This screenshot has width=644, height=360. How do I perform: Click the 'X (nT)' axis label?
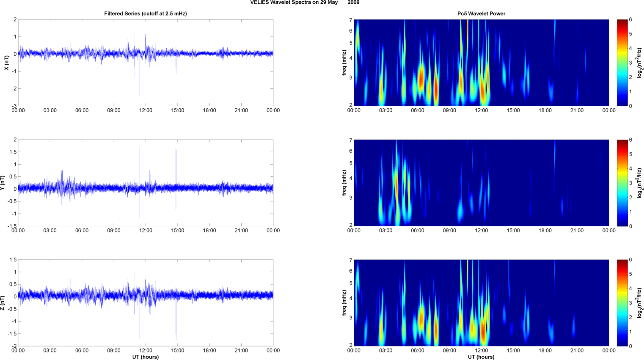pyautogui.click(x=6, y=63)
